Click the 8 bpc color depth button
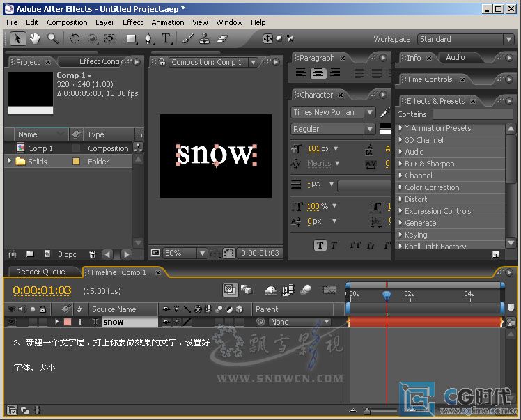Image resolution: width=521 pixels, height=420 pixels. click(x=67, y=254)
